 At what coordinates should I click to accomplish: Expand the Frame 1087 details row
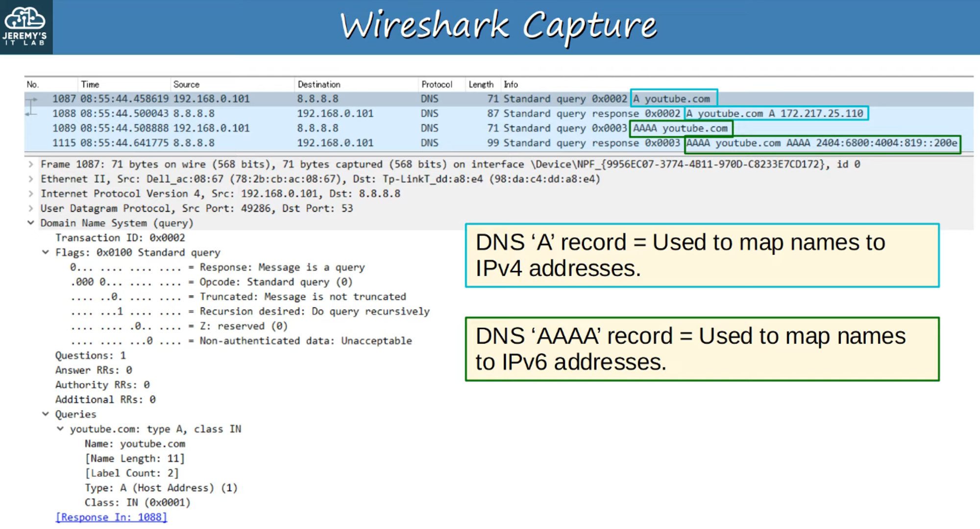pos(31,165)
